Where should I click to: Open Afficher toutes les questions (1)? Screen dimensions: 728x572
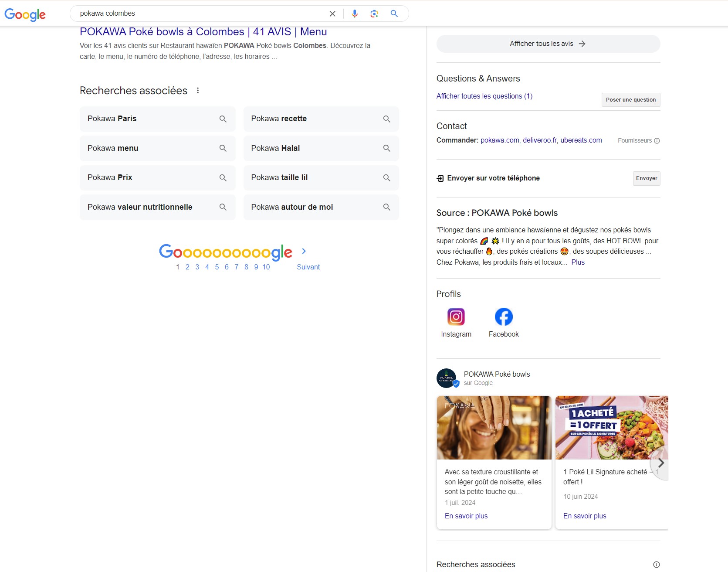[x=484, y=96]
